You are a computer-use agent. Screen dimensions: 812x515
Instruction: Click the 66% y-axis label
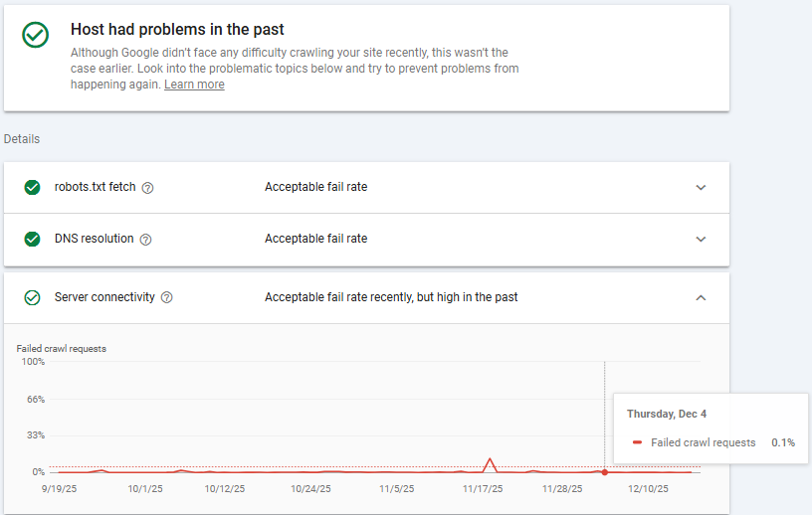click(x=36, y=400)
